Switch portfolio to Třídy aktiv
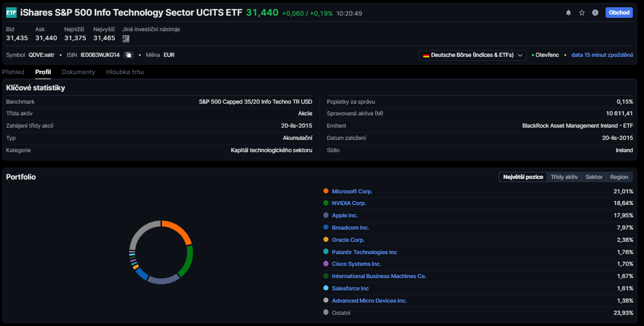The height and width of the screenshot is (326, 644). coord(564,177)
